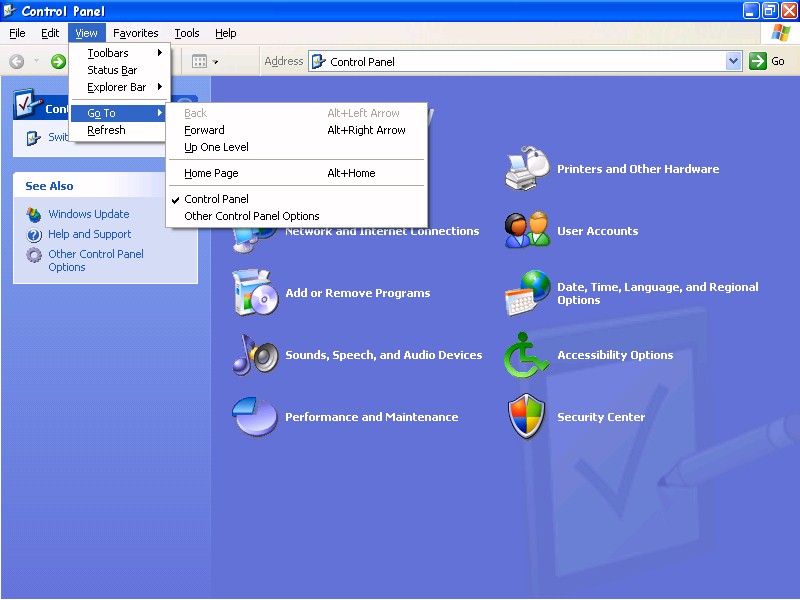The height and width of the screenshot is (600, 800).
Task: Open the Performance and Maintenance icon
Action: 255,417
